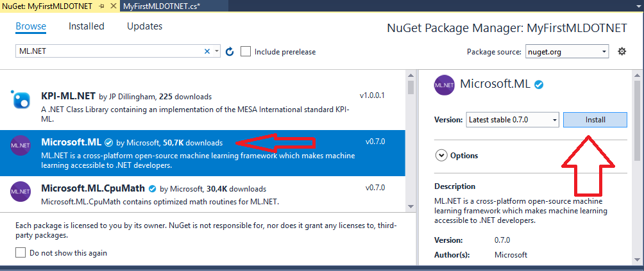The width and height of the screenshot is (644, 271).
Task: Select the Microsoft.ML package title
Action: [x=71, y=142]
